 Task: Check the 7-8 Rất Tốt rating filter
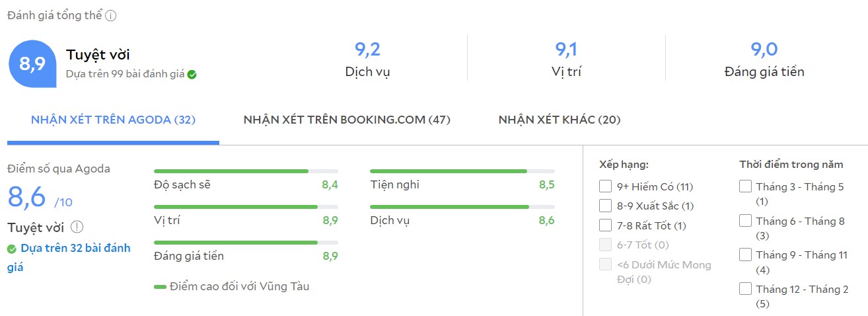click(605, 225)
